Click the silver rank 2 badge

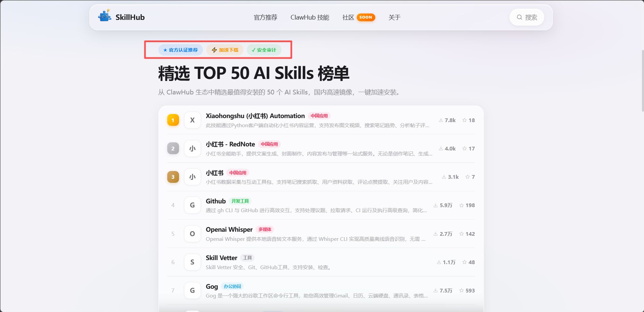pyautogui.click(x=173, y=148)
